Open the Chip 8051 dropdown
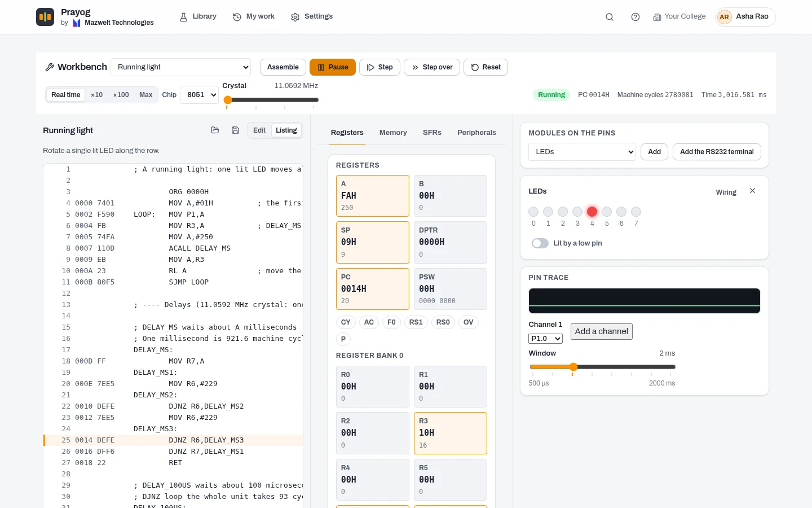The width and height of the screenshot is (812, 508). pos(199,95)
